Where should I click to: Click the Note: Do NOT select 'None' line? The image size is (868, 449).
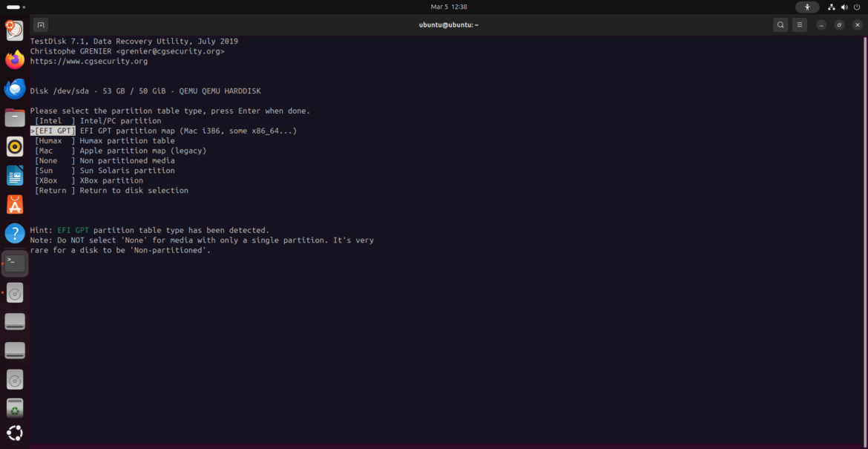(202, 240)
